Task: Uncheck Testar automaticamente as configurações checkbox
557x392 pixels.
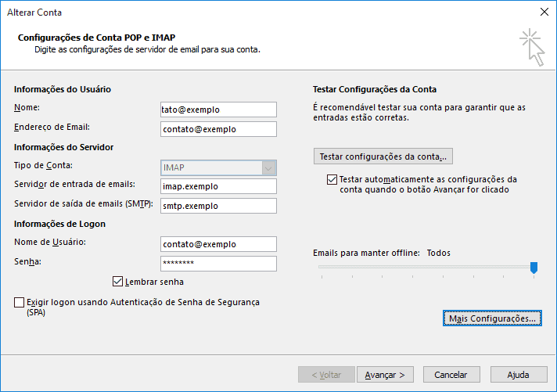Action: pyautogui.click(x=332, y=179)
